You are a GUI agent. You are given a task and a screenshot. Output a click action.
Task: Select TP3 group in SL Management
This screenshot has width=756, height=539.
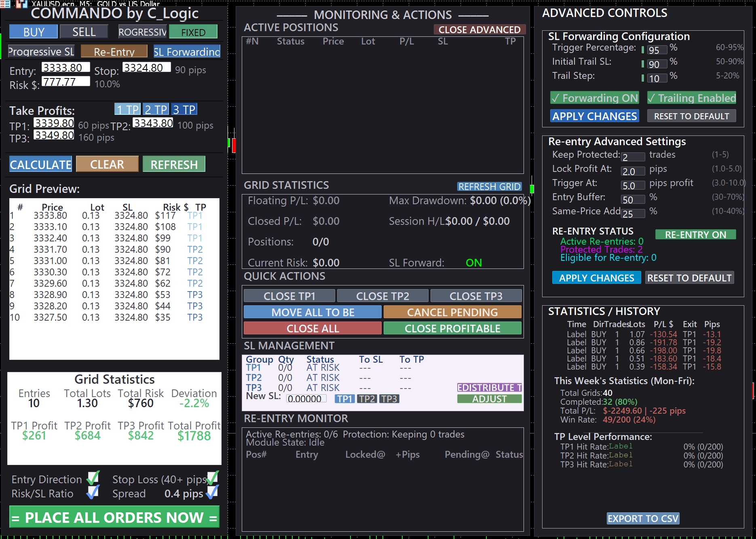point(389,399)
